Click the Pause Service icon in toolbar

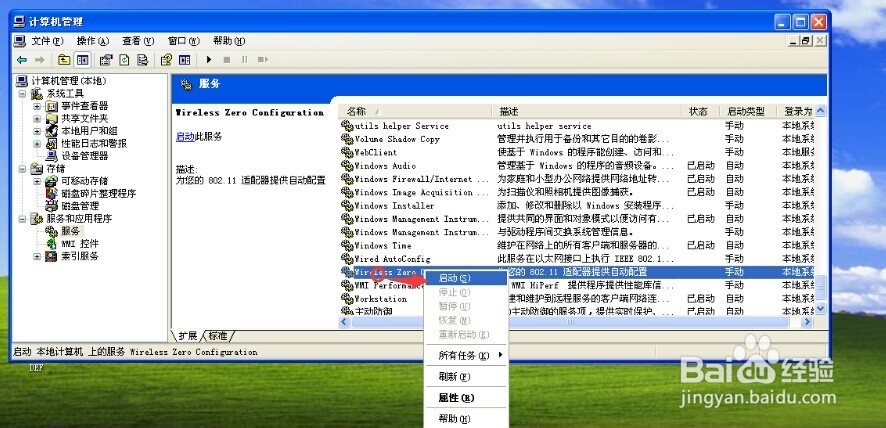pos(244,59)
